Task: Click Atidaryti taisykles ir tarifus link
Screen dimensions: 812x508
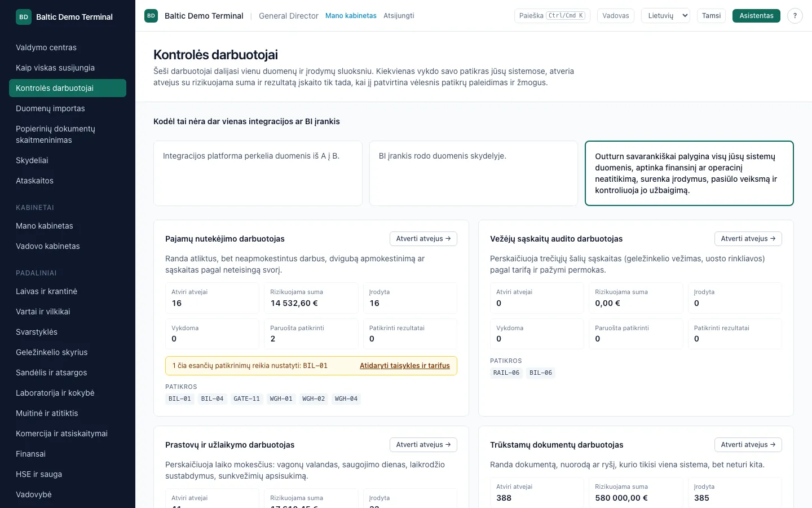Action: click(x=405, y=366)
